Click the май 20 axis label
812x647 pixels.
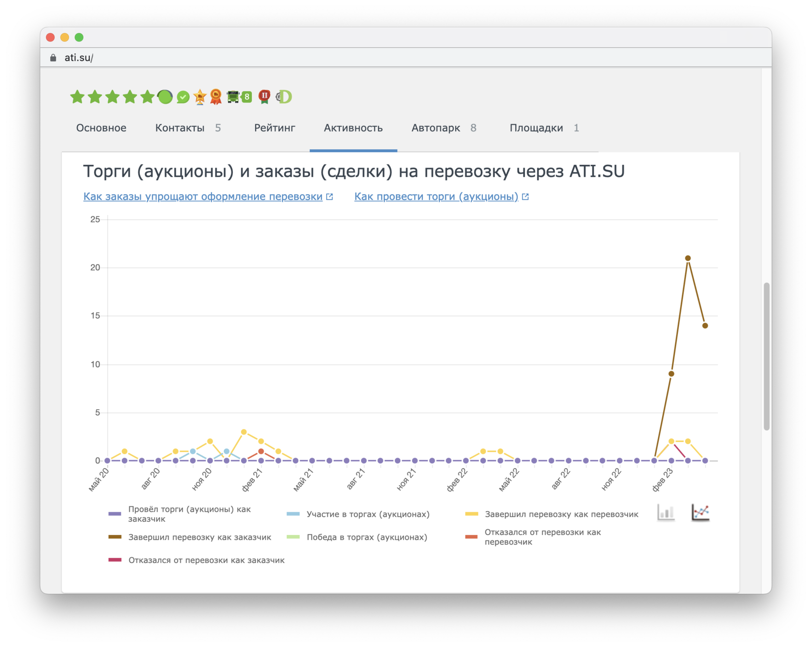(x=99, y=479)
